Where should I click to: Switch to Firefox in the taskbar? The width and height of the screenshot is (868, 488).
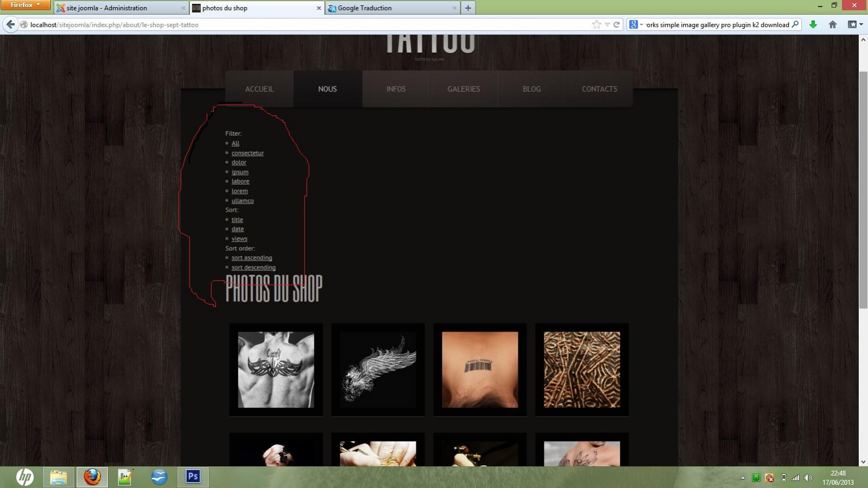tap(92, 477)
